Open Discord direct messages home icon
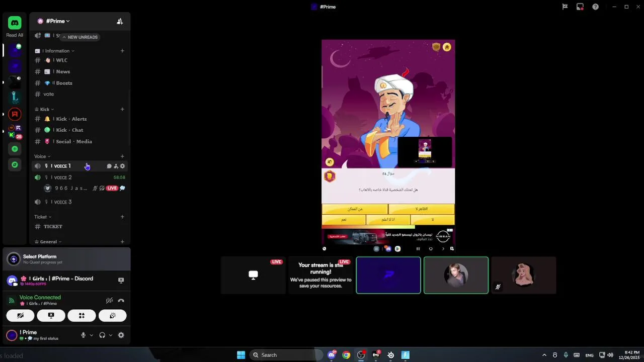Screen dimensions: 644x362 15,23
